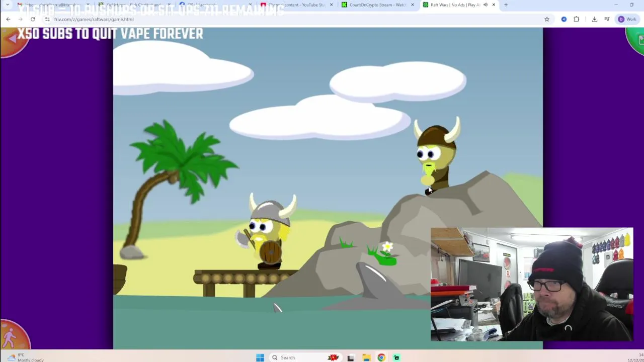Click the Viking with axe on the dock
The image size is (644, 362).
[x=267, y=231]
